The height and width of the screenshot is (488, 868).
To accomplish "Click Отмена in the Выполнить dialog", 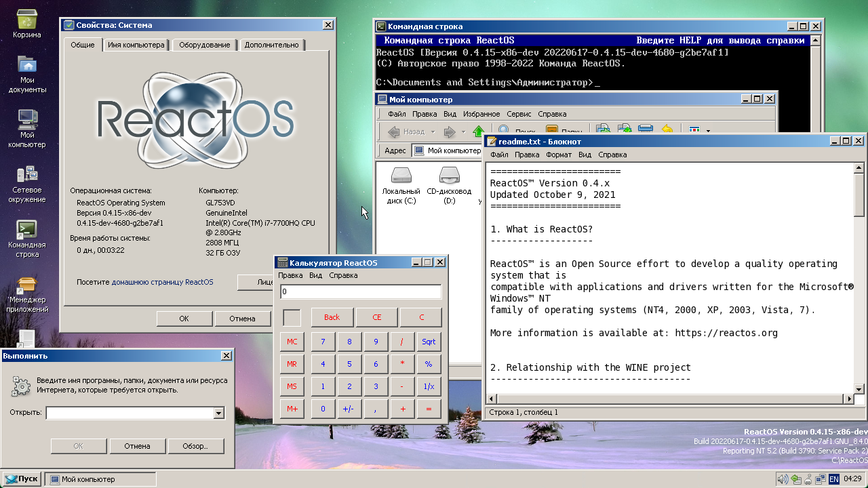I will [x=137, y=446].
